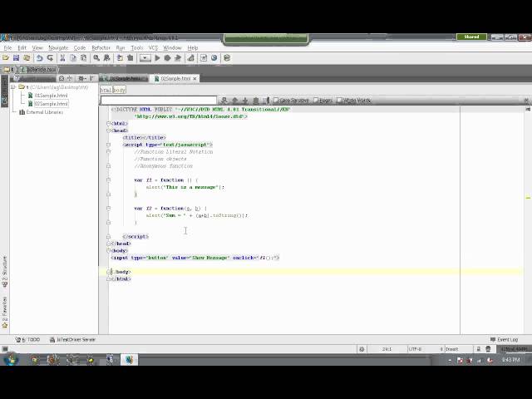Collapse the html tag fold marker
Screen dimensions: 532x399
(x=109, y=124)
